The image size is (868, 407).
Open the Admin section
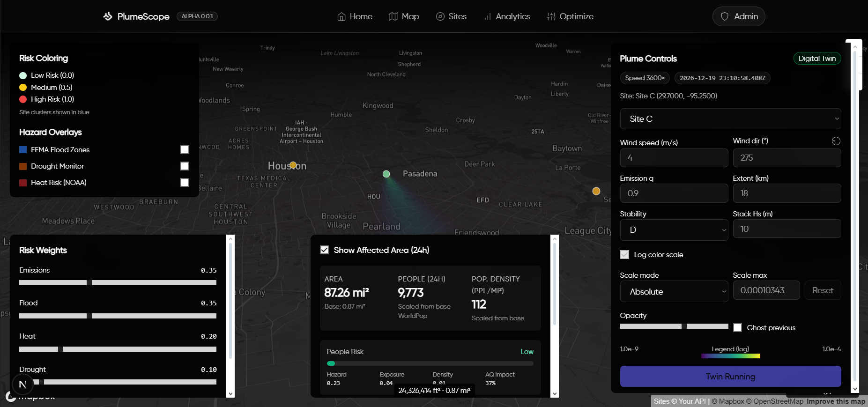pyautogui.click(x=739, y=16)
